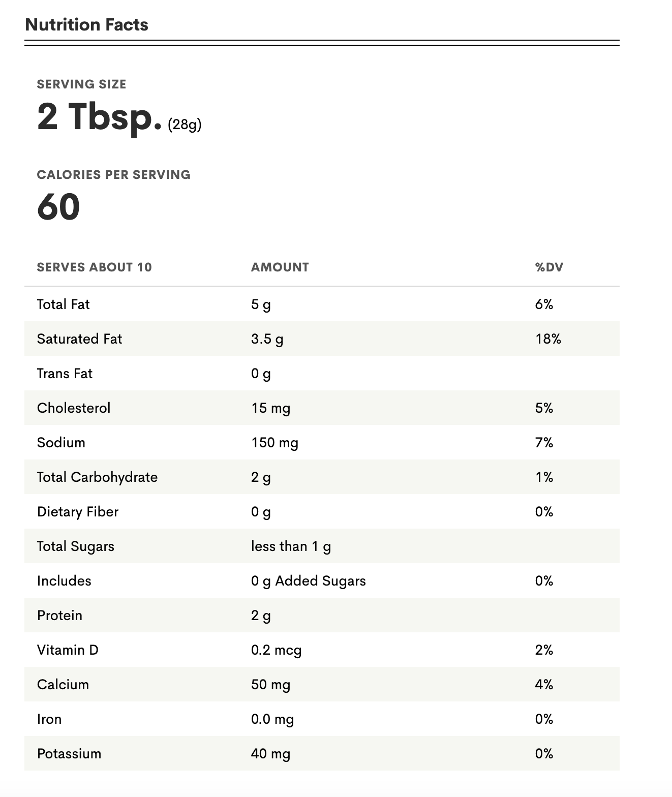Click the 60 calories value
The height and width of the screenshot is (797, 672).
[x=58, y=207]
